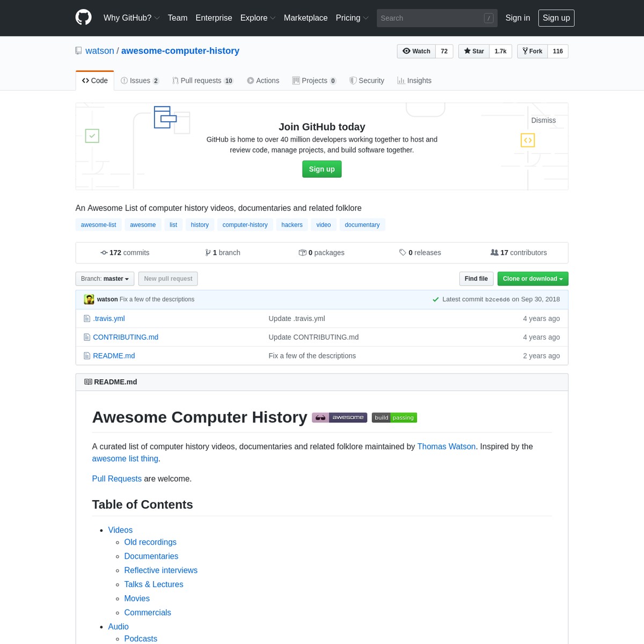Image resolution: width=644 pixels, height=644 pixels.
Task: Click the CONTRIBUTING.md file icon
Action: [x=87, y=337]
